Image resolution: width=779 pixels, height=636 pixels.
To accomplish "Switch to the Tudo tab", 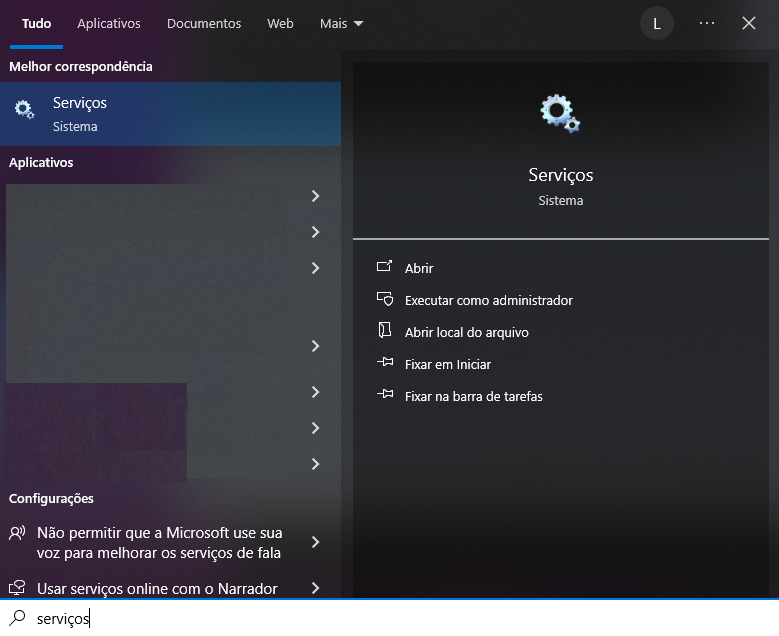I will pyautogui.click(x=36, y=23).
